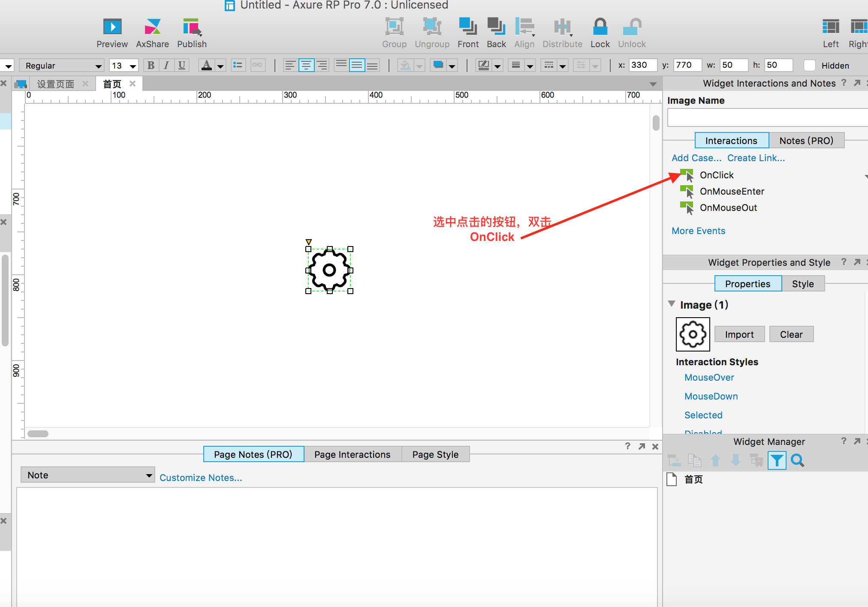Toggle Italic text formatting
Image resolution: width=868 pixels, height=607 pixels.
point(166,65)
